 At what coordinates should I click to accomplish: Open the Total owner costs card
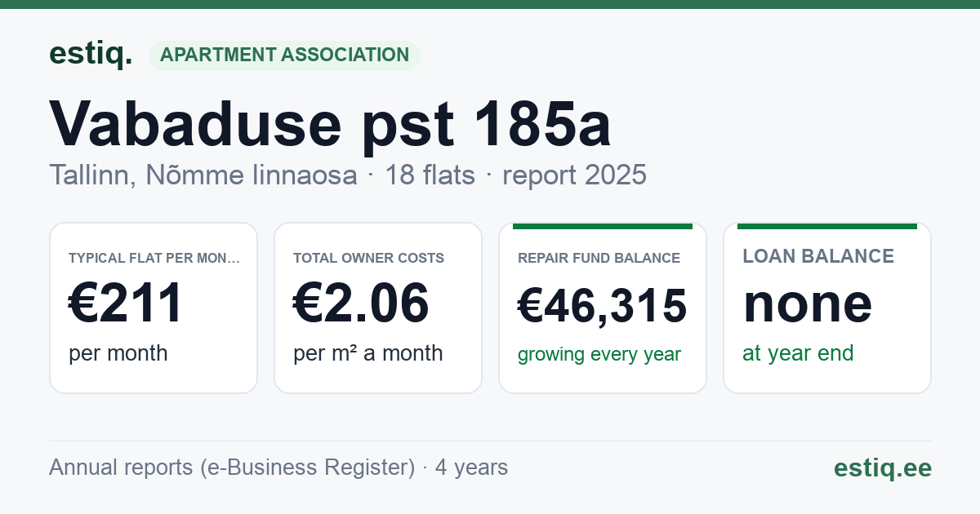point(378,308)
